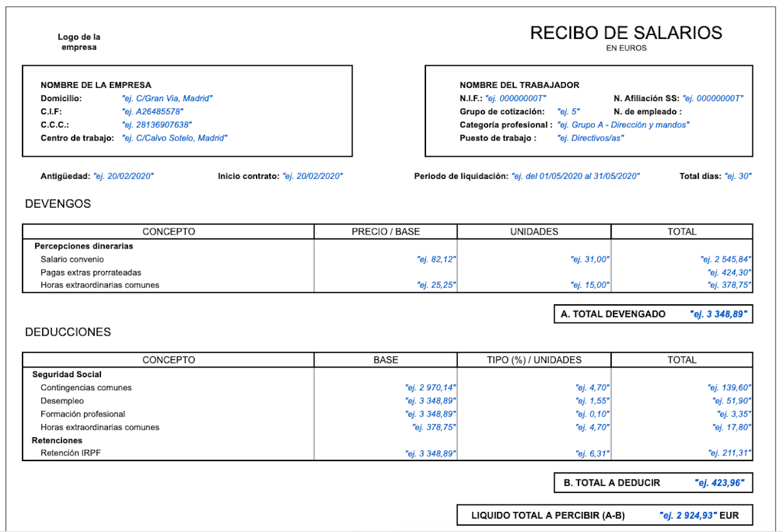783x532 pixels.
Task: Click 'NOMBRE DE LA EMPRESA' heading
Action: tap(96, 85)
